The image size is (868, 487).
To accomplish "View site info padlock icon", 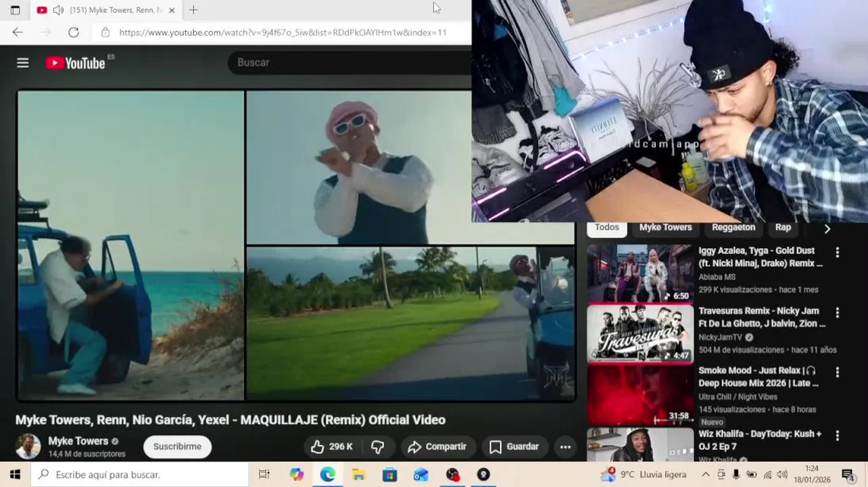I will pos(105,32).
